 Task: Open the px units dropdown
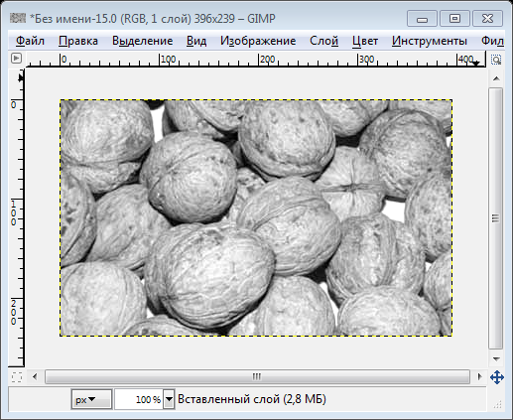(x=91, y=399)
